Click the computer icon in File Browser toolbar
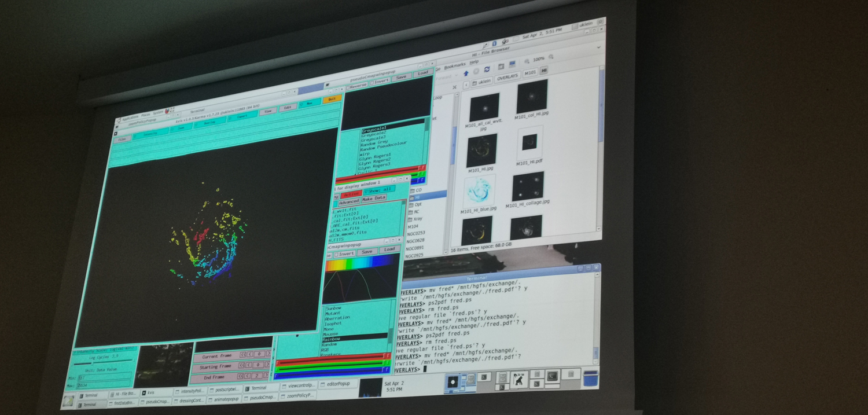The height and width of the screenshot is (415, 868). click(512, 64)
